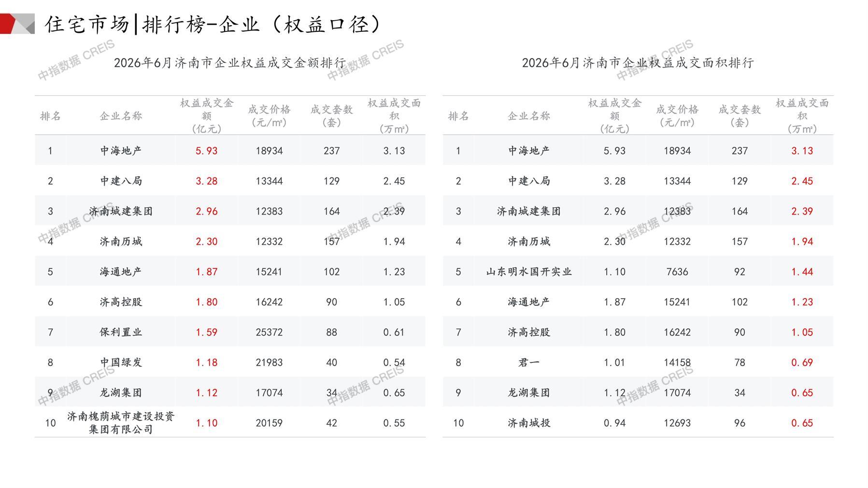Click units count 92
Screen dimensions: 868x488
[x=740, y=272]
